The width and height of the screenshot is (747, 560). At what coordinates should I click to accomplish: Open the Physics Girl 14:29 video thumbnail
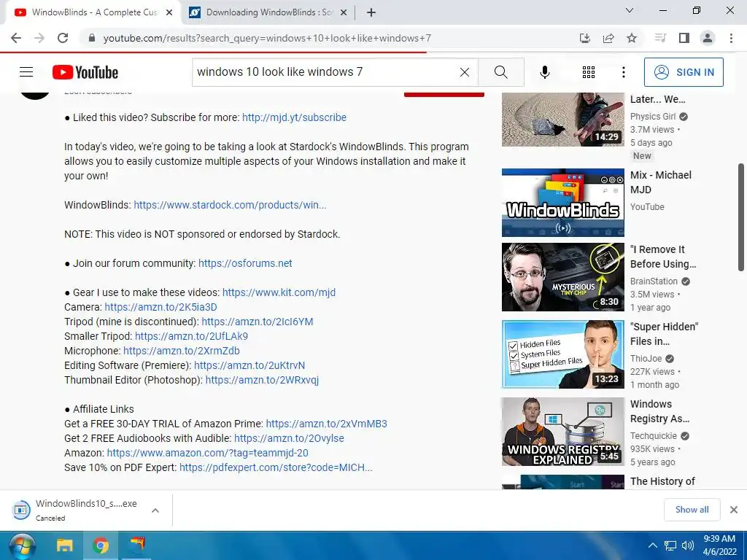click(562, 120)
